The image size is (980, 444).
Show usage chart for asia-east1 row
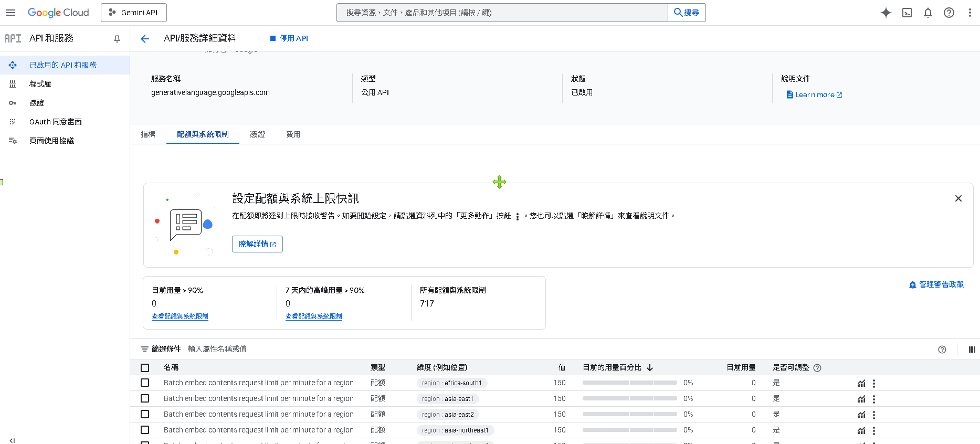861,399
